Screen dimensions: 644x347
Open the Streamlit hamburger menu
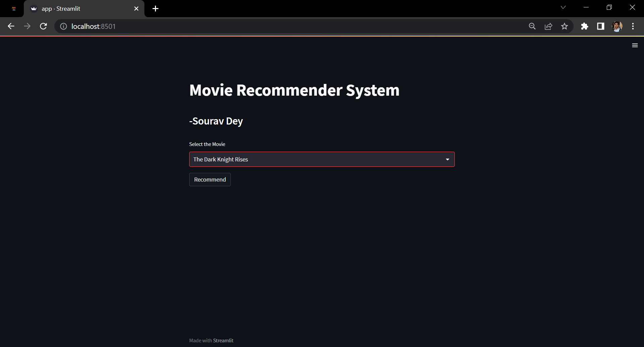click(x=635, y=45)
